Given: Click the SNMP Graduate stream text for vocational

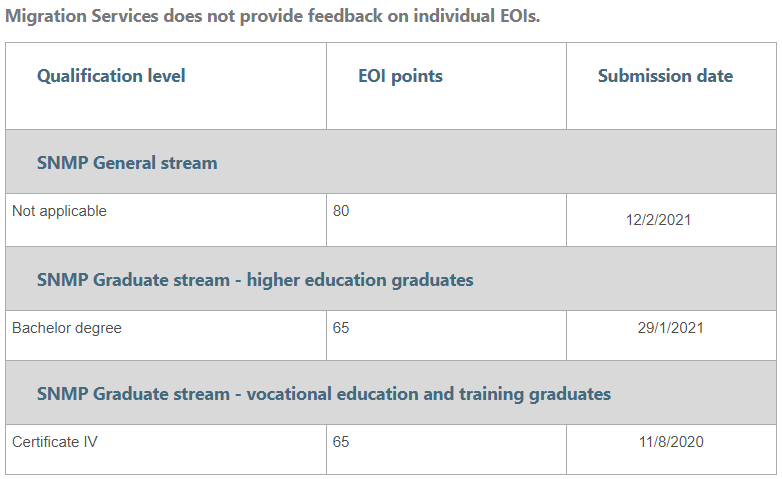Looking at the screenshot, I should point(133,394).
